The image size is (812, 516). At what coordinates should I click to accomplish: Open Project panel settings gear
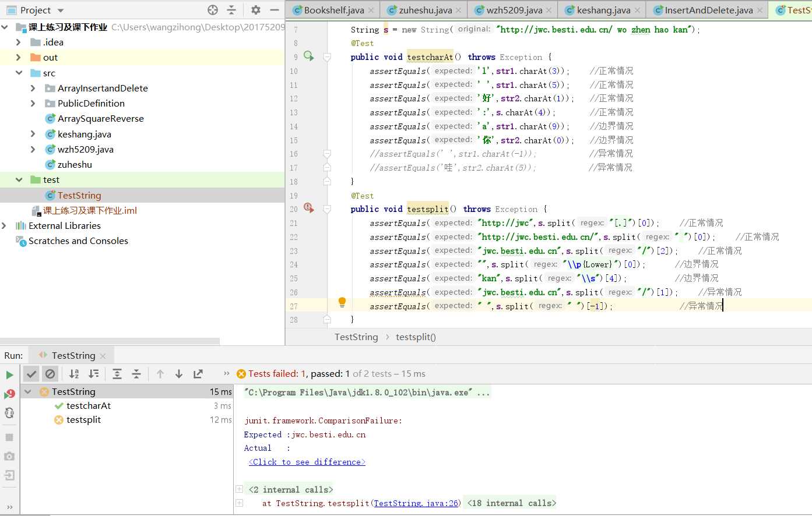[255, 10]
